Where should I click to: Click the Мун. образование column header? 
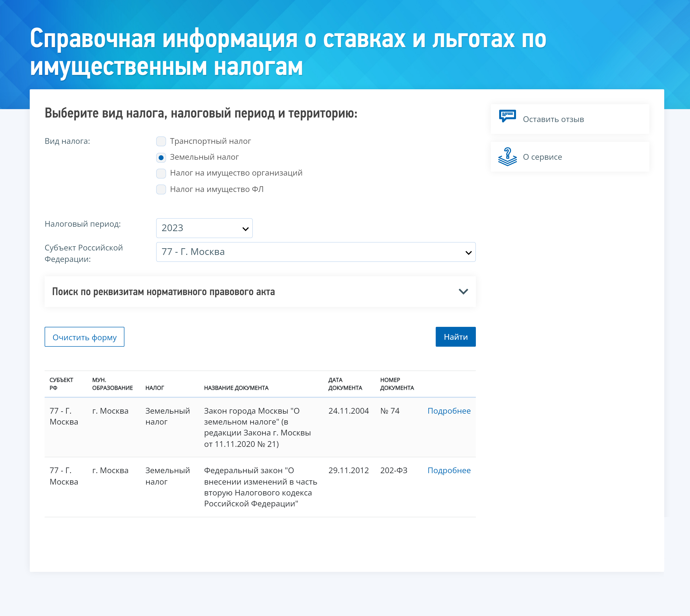(x=112, y=384)
